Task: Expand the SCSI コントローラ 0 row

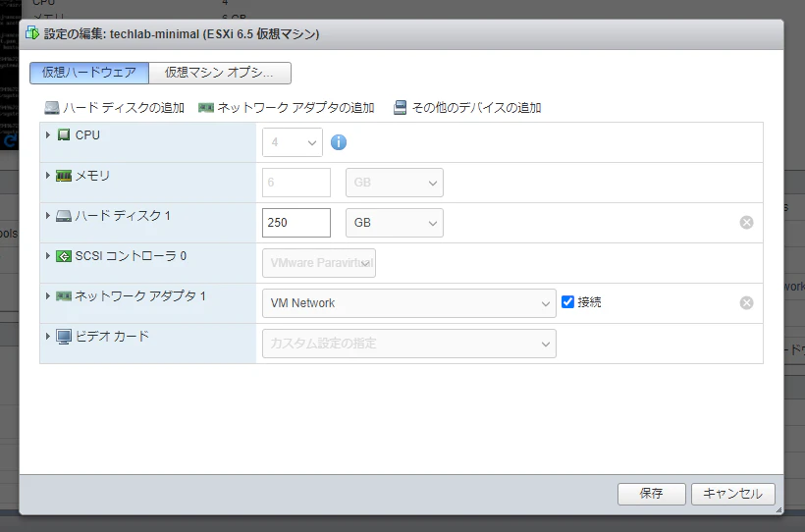Action: point(48,256)
